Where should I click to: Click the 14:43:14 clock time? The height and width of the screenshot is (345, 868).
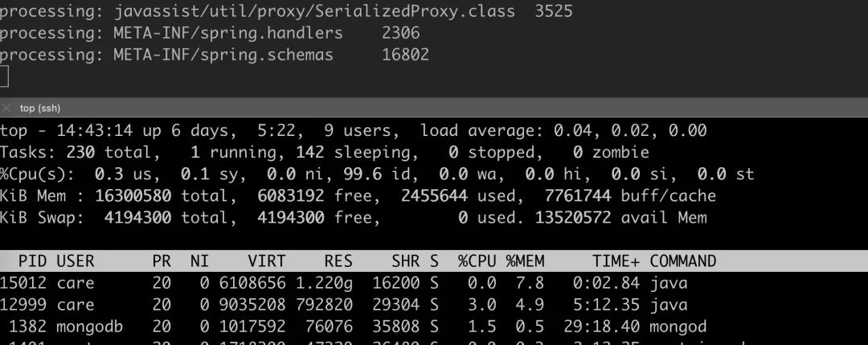(x=94, y=131)
